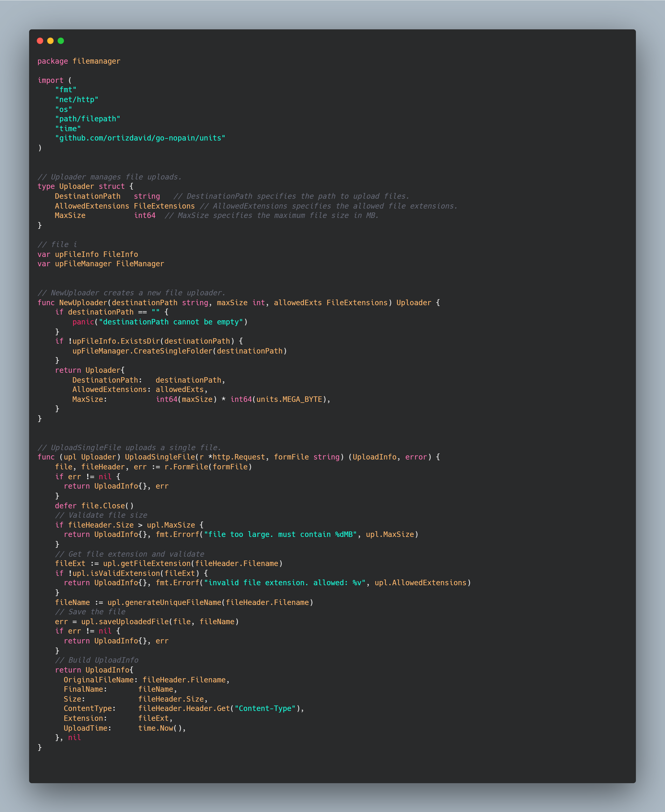Screen dimensions: 665x812
Task: Click the green maximize window dot
Action: tap(61, 41)
